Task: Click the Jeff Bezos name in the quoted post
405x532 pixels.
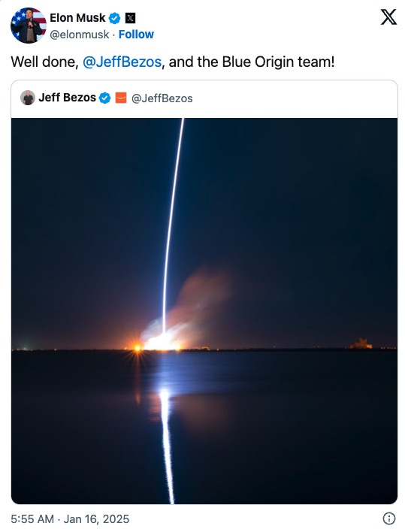Action: point(67,98)
